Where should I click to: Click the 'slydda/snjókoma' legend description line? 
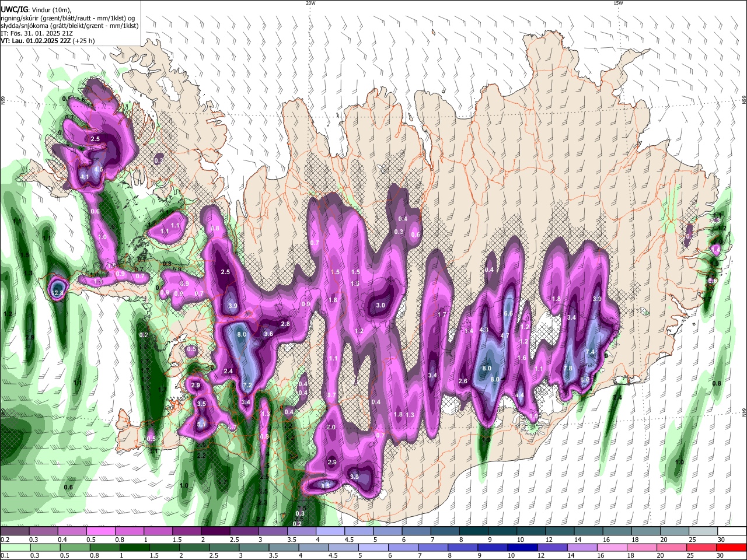tap(69, 26)
